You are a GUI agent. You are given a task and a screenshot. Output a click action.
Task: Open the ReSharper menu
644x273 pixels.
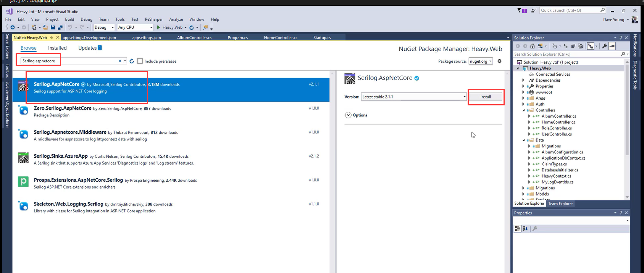tap(153, 19)
